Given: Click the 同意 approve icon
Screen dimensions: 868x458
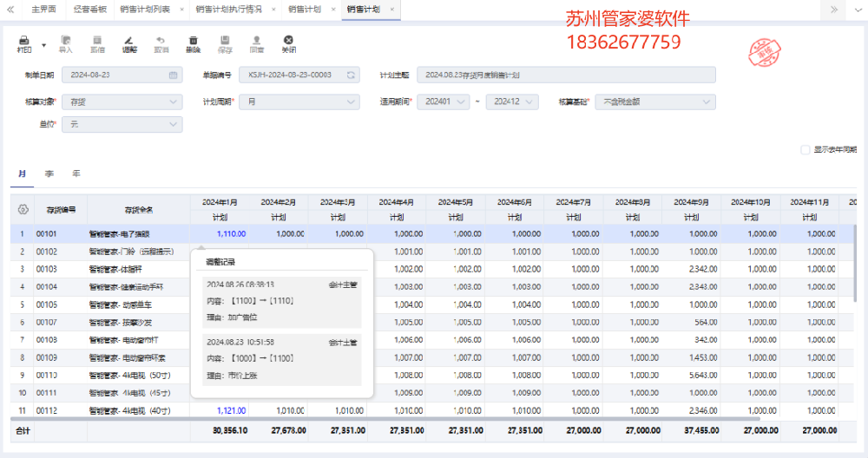Looking at the screenshot, I should tap(256, 41).
